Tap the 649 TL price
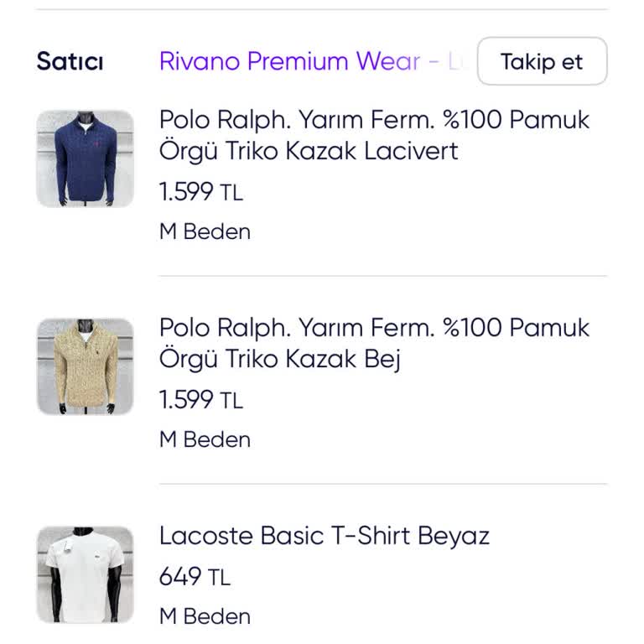The image size is (644, 644). [194, 577]
